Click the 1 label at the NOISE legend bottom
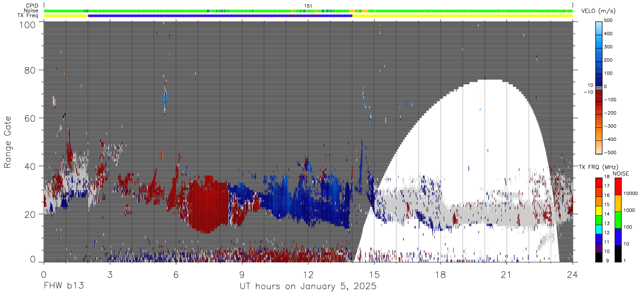The height and width of the screenshot is (297, 644). (626, 261)
